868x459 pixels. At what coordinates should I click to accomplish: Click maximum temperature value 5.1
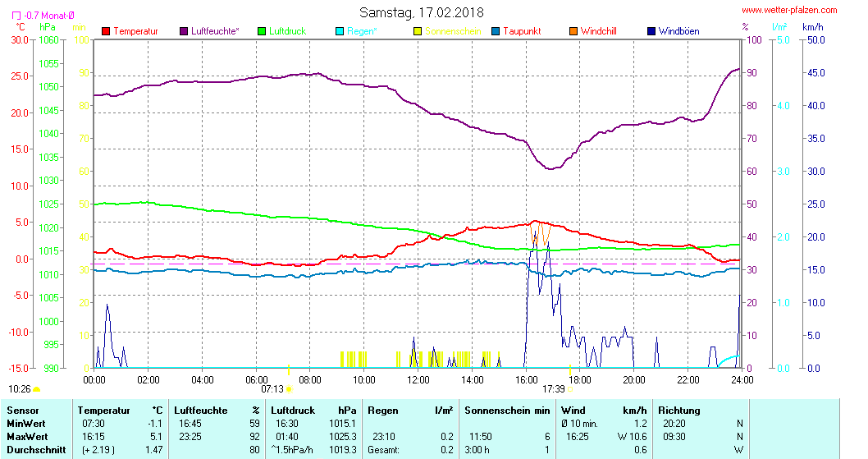tap(156, 437)
